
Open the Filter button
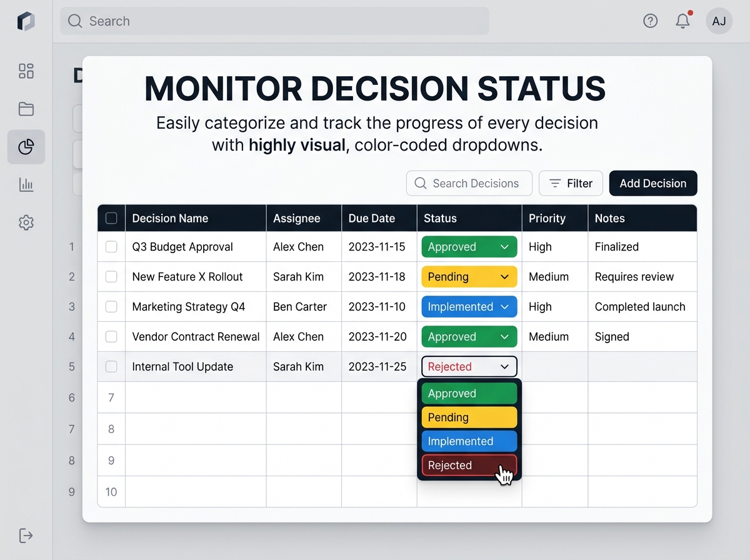571,183
